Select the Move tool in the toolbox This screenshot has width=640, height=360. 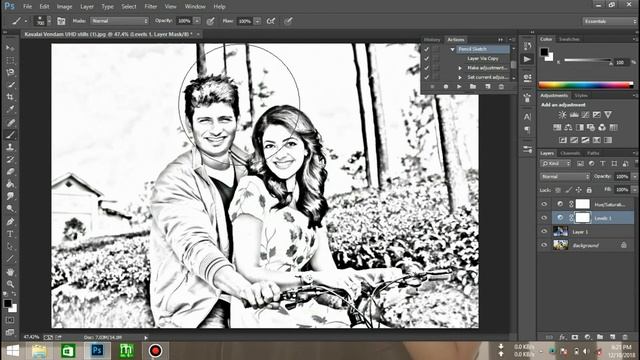10,48
